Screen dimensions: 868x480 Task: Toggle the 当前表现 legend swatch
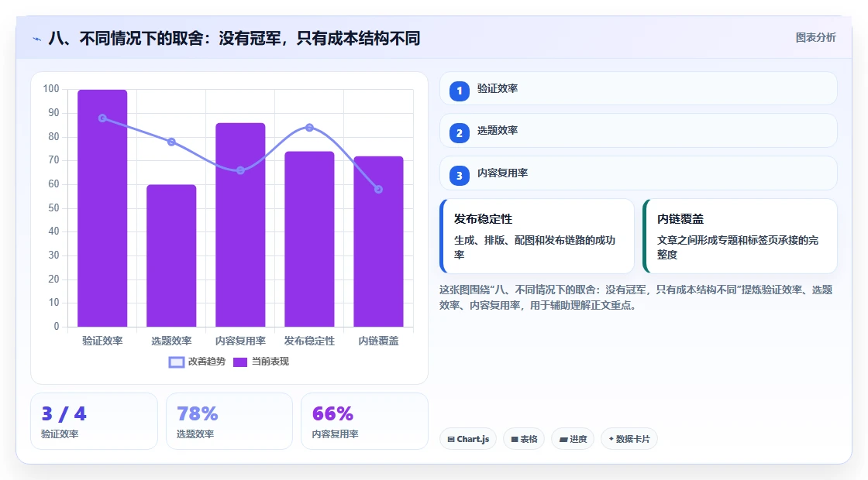coord(239,362)
